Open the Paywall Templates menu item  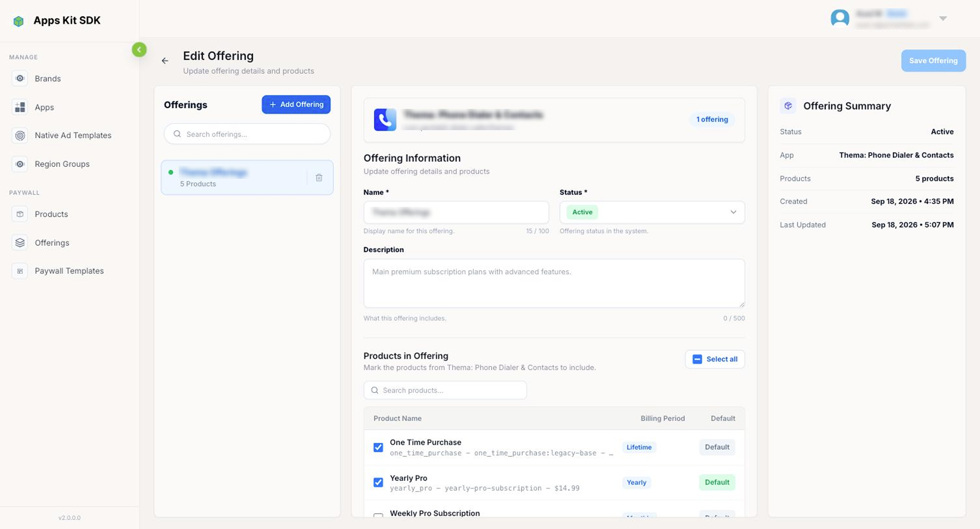coord(69,271)
